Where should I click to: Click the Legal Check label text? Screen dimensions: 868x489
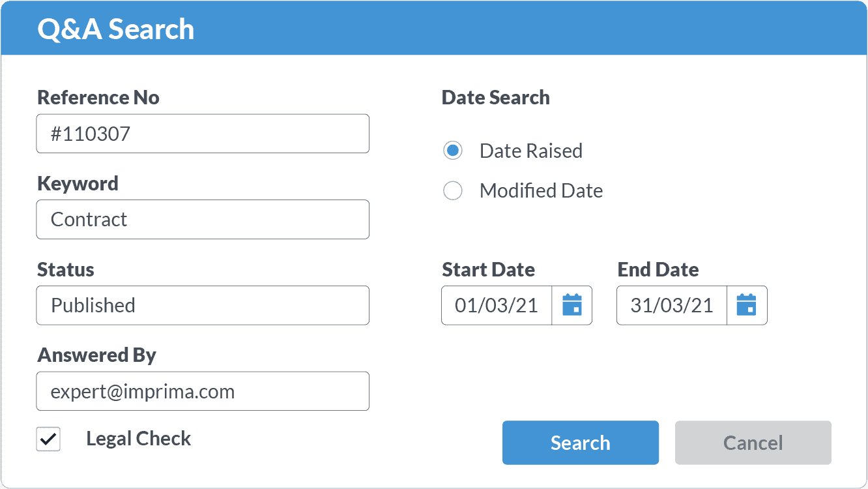pyautogui.click(x=139, y=439)
